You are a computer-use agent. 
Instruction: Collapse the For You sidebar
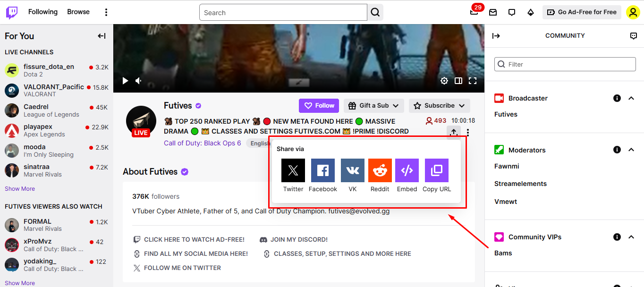tap(102, 36)
